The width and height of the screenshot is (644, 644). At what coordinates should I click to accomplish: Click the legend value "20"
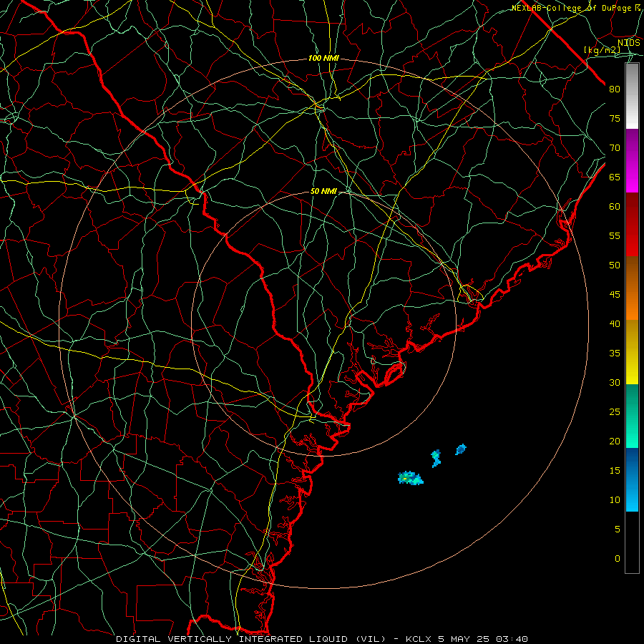615,441
